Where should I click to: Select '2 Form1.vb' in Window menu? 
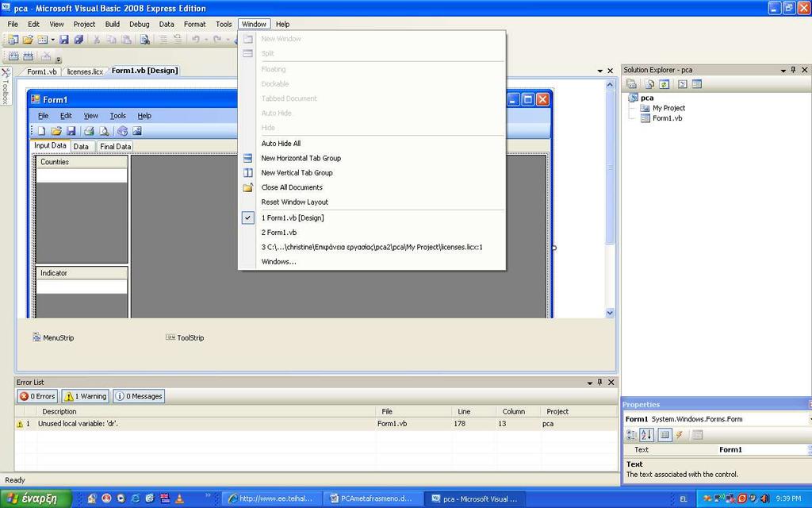point(279,233)
